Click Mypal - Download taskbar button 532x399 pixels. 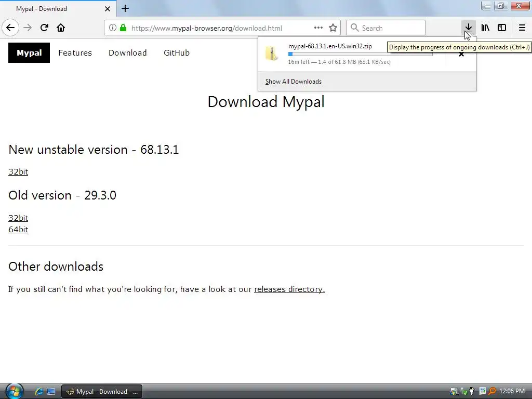coord(102,392)
